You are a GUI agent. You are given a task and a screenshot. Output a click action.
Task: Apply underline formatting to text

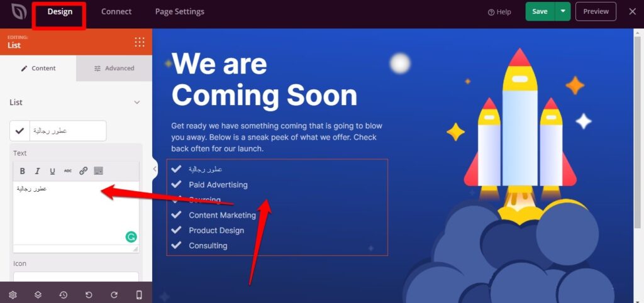(x=53, y=171)
